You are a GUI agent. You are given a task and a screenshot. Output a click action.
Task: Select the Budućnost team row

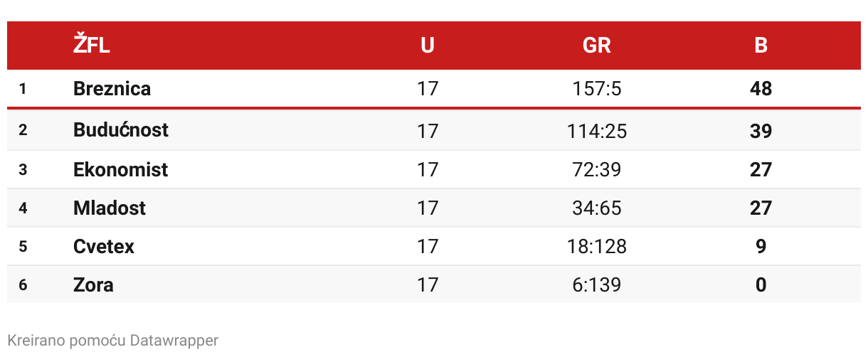coord(434,131)
